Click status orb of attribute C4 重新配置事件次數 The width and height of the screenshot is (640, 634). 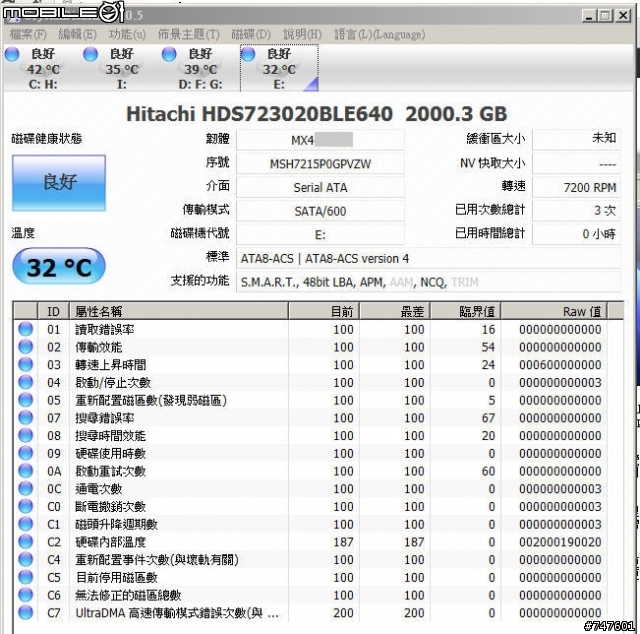(x=26, y=560)
